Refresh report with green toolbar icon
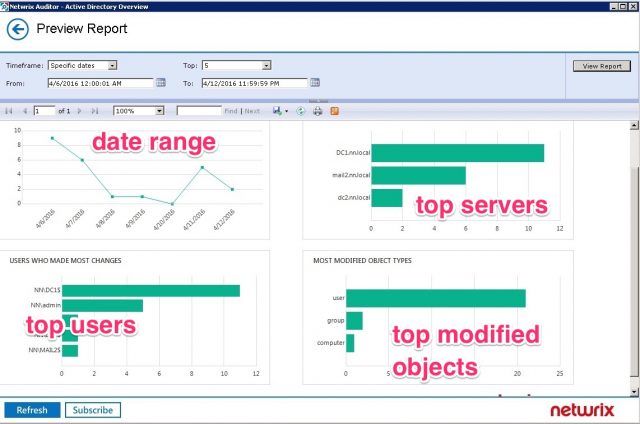 pos(301,111)
